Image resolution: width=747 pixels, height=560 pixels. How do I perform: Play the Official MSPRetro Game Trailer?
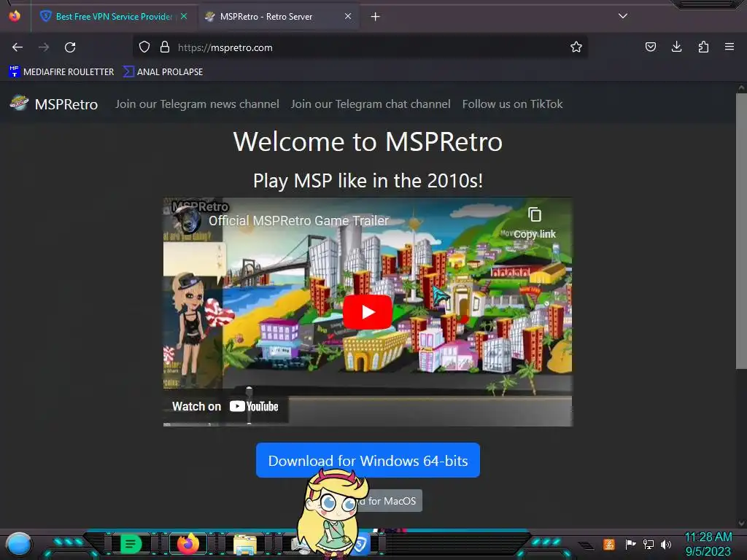(x=368, y=312)
